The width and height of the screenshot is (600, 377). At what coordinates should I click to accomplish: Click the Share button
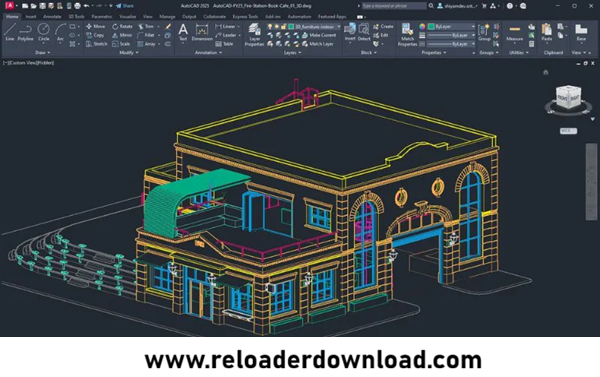coord(125,6)
